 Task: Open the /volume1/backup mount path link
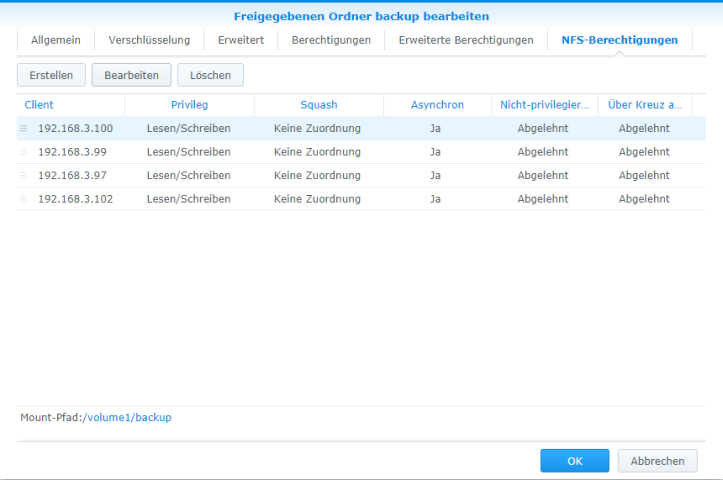pyautogui.click(x=127, y=417)
